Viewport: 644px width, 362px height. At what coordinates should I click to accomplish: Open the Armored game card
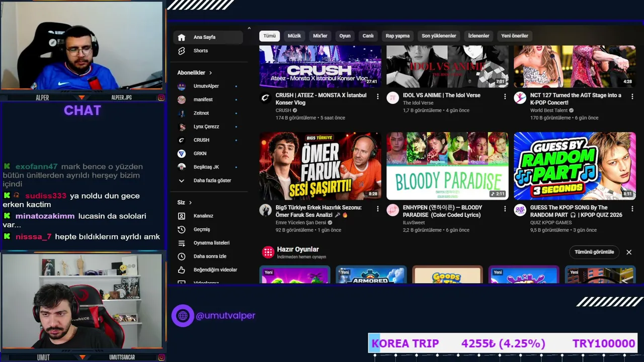tap(371, 275)
